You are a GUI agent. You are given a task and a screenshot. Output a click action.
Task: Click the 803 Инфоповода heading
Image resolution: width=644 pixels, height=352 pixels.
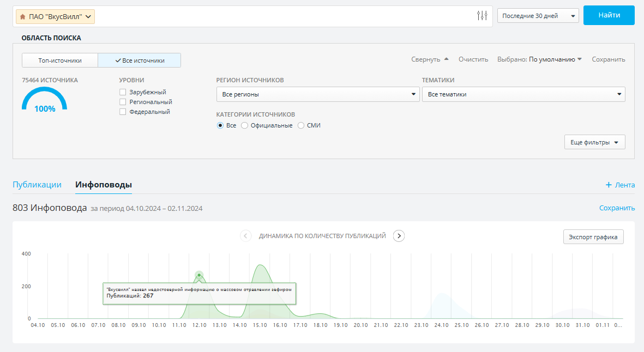coord(50,208)
